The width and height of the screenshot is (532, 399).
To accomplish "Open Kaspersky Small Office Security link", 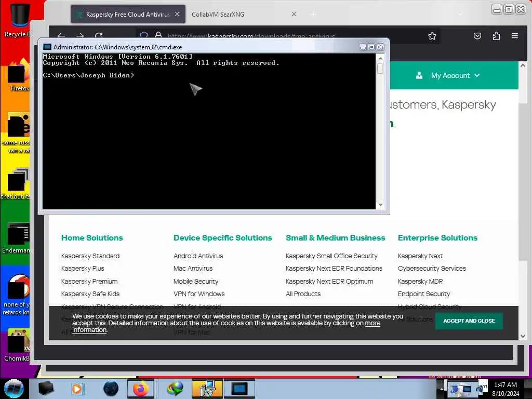I will [x=331, y=256].
